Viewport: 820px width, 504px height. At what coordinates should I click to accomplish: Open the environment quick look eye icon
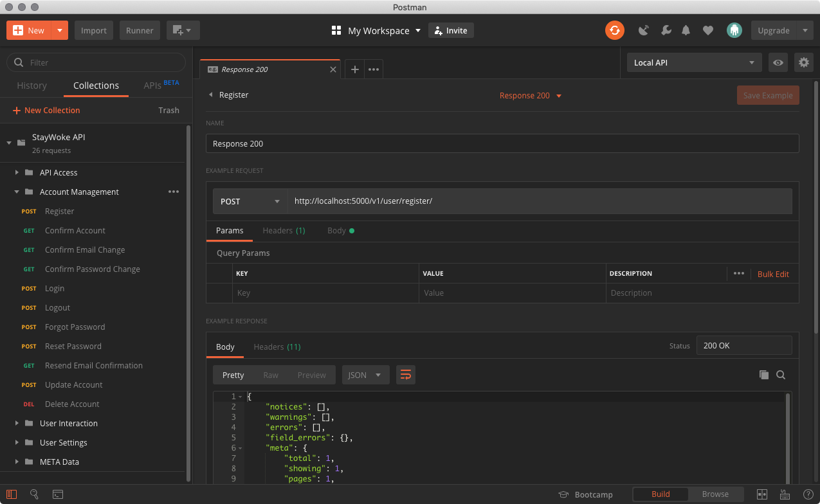(x=778, y=62)
